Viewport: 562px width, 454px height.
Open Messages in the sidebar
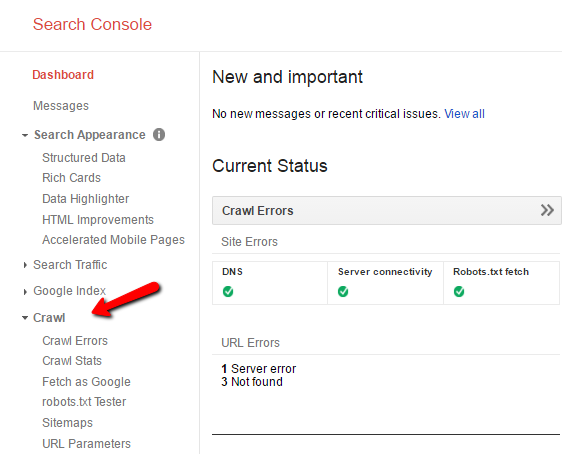pyautogui.click(x=61, y=106)
